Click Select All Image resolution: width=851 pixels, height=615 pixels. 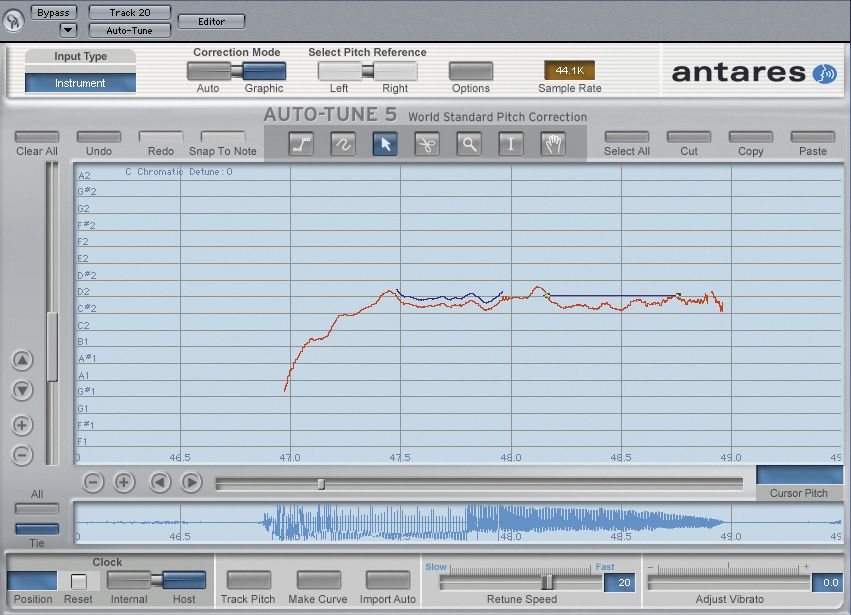[x=627, y=137]
